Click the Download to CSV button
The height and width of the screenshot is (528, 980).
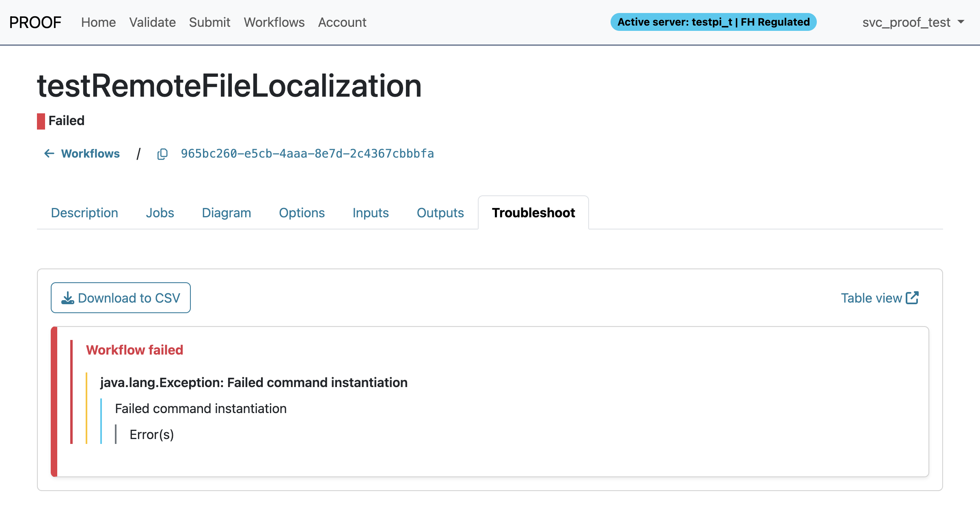(x=121, y=298)
